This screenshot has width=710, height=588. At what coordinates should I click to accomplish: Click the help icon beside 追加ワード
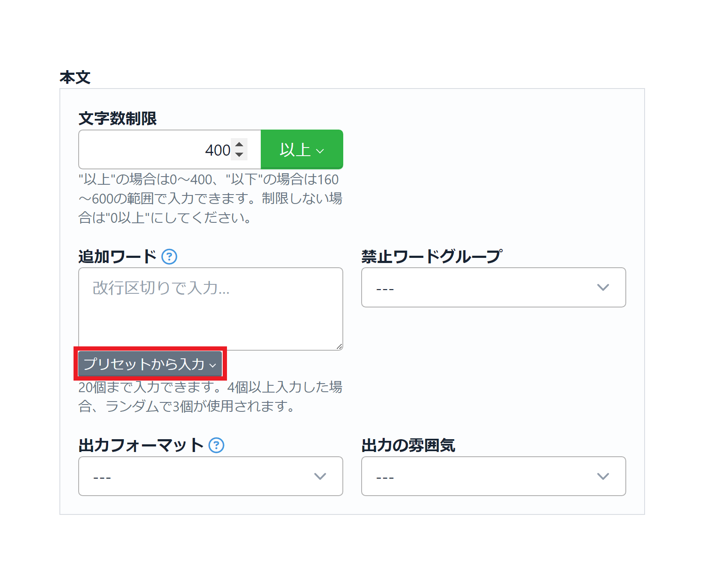point(169,257)
